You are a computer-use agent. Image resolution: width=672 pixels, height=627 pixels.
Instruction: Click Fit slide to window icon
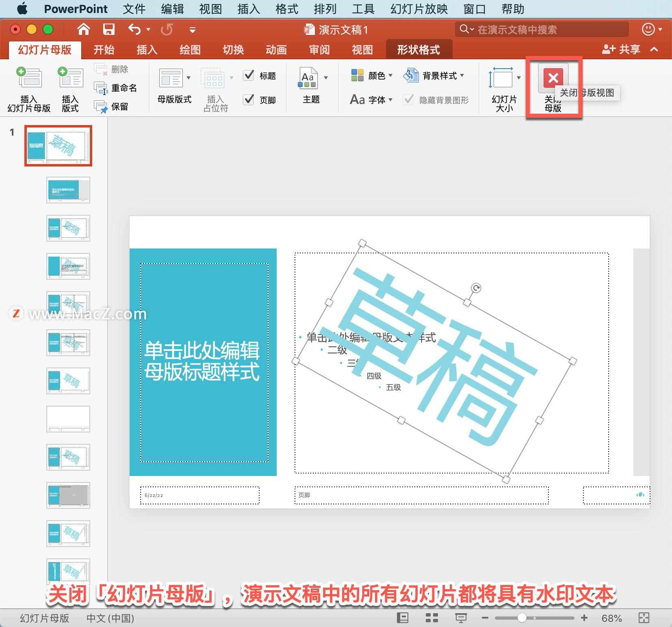pyautogui.click(x=644, y=618)
